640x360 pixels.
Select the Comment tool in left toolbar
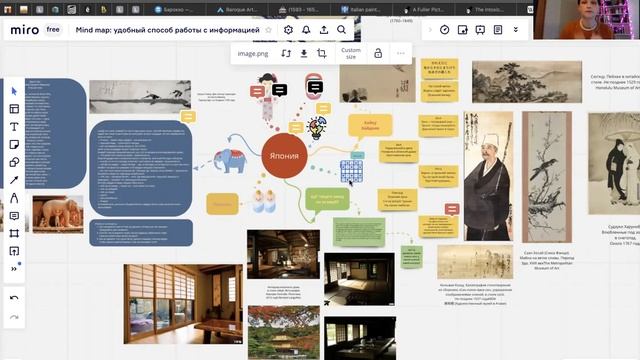(14, 216)
